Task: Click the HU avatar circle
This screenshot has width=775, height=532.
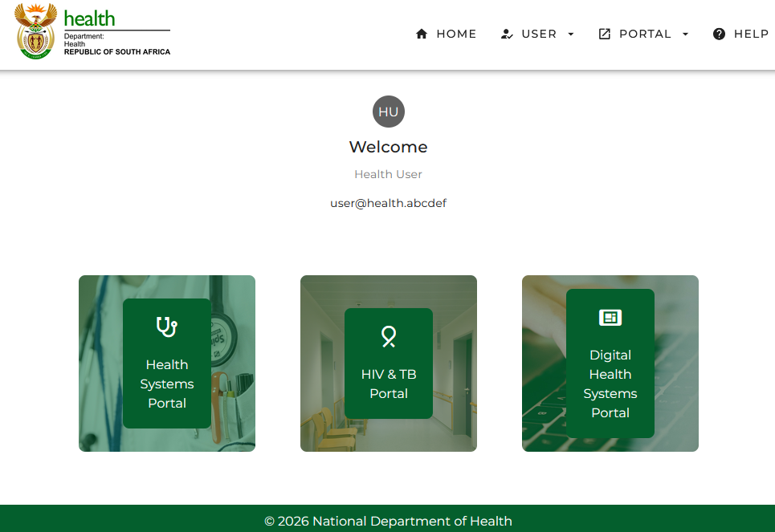Action: pos(389,112)
